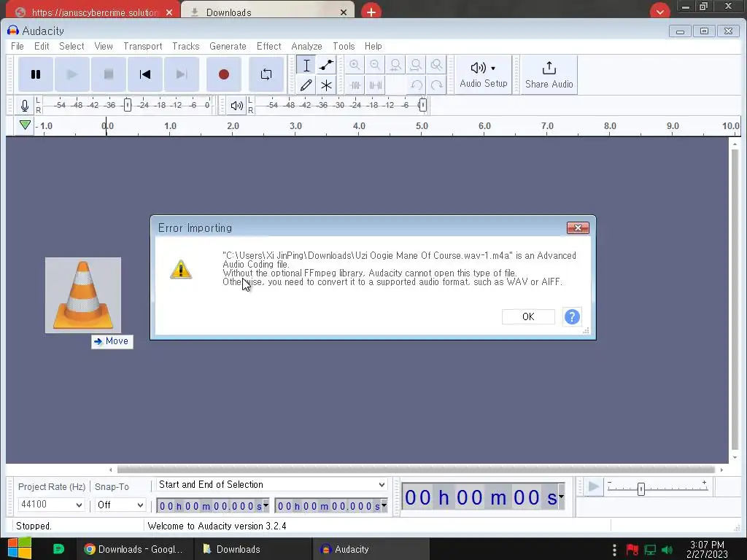Open Start and End of Selection dropdown
Screen dimensions: 747x560
[x=272, y=484]
